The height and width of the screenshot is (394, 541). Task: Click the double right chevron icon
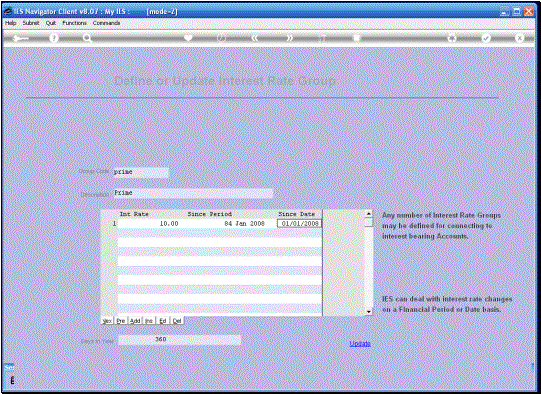tap(290, 38)
